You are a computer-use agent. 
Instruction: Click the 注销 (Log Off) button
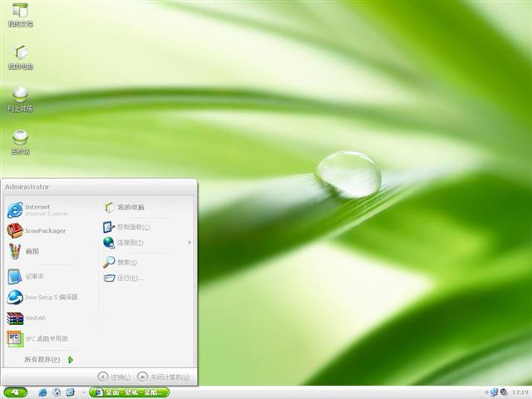(x=115, y=377)
